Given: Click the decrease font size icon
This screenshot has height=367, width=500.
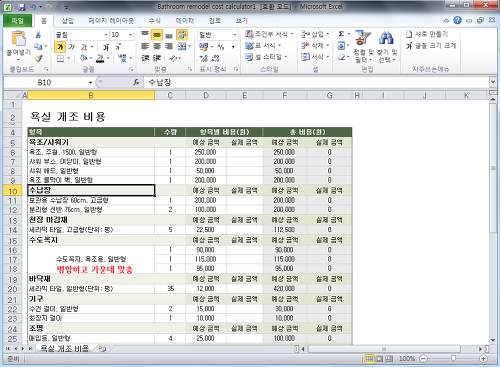Looking at the screenshot, I should point(118,47).
